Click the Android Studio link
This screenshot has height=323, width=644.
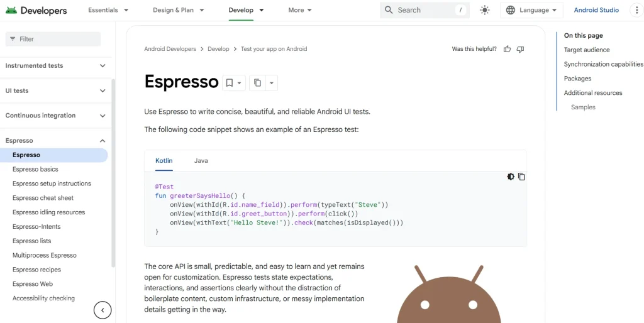596,10
